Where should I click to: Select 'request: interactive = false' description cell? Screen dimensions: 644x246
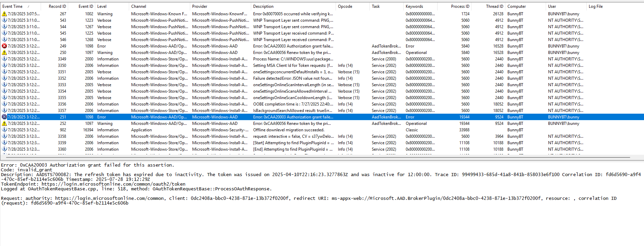point(293,136)
